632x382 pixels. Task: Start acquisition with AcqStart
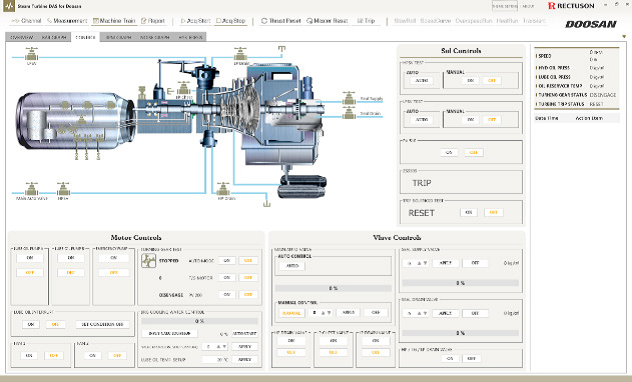(x=195, y=21)
